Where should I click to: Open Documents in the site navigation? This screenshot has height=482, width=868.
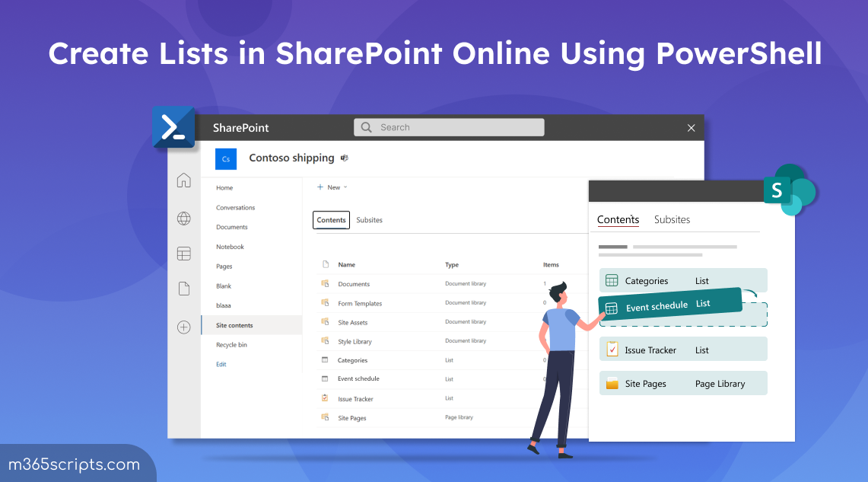pyautogui.click(x=231, y=227)
